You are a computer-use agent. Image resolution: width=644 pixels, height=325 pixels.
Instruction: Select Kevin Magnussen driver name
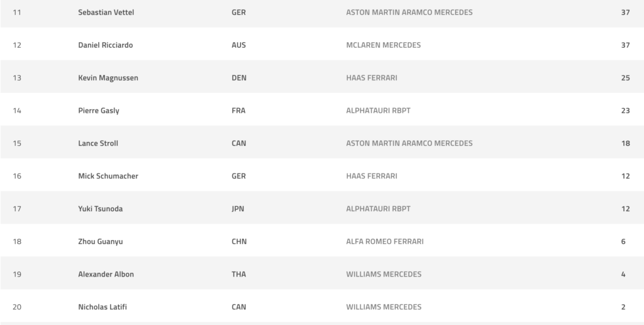pos(108,78)
